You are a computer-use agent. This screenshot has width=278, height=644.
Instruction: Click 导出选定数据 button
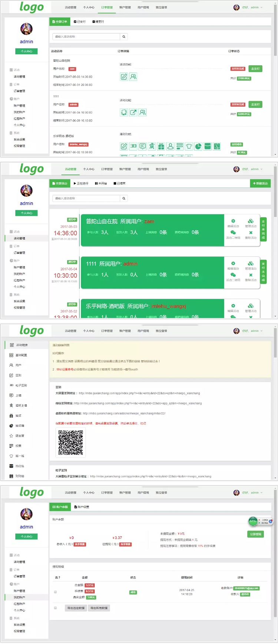[x=76, y=608]
